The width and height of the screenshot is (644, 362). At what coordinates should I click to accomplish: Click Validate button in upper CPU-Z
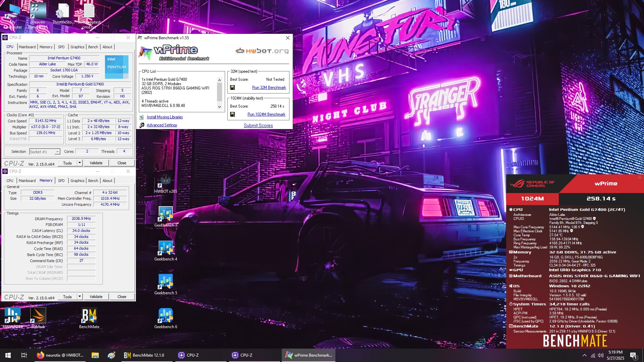point(96,163)
